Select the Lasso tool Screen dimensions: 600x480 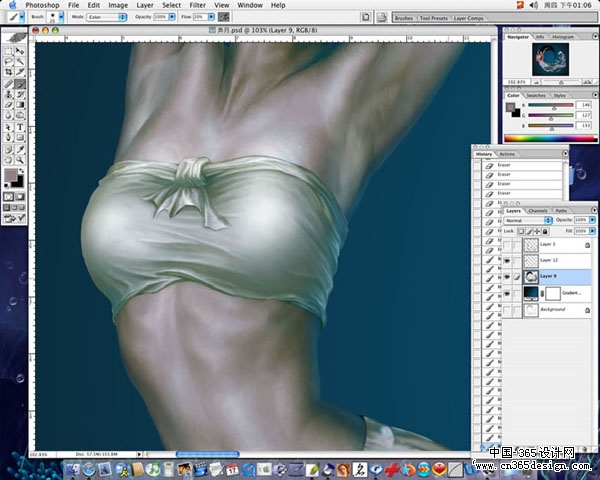pyautogui.click(x=8, y=61)
